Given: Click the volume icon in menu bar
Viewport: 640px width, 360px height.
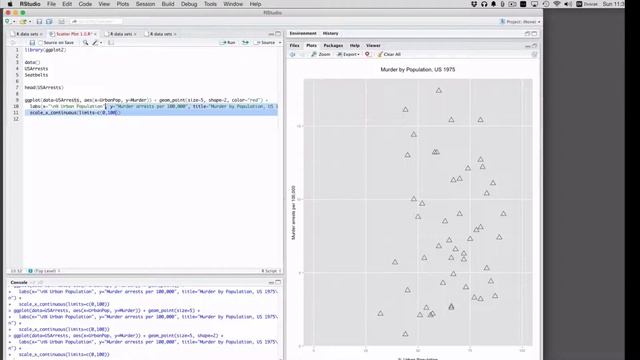Looking at the screenshot, I should coord(568,4).
